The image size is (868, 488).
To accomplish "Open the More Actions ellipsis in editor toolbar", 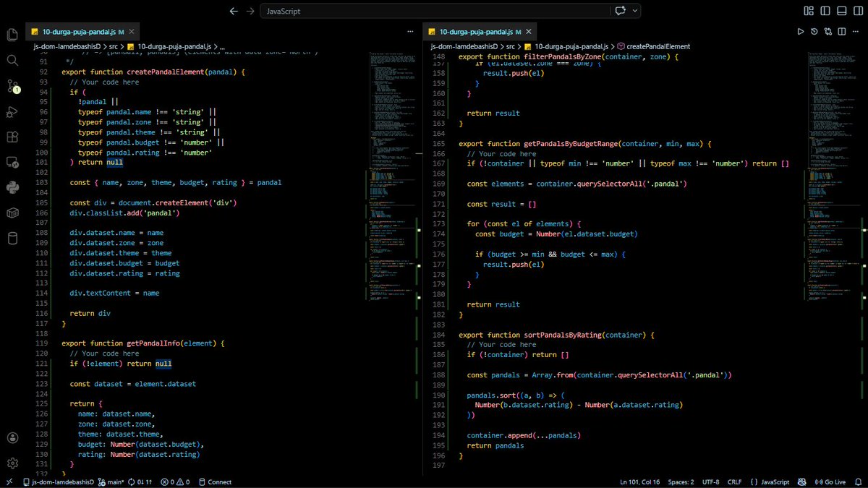I will tap(855, 32).
